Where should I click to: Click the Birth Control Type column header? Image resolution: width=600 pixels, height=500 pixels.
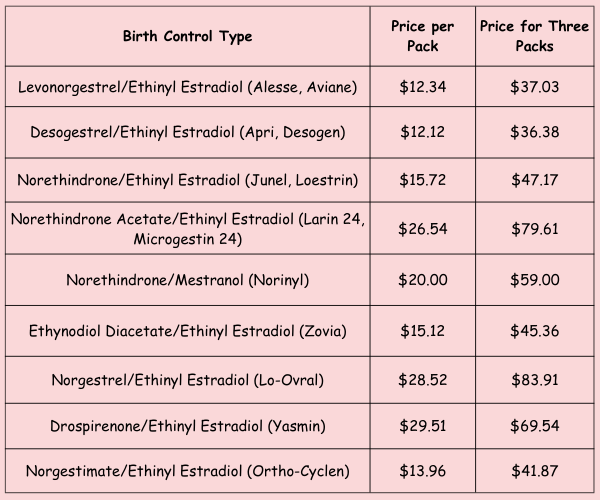(x=187, y=36)
